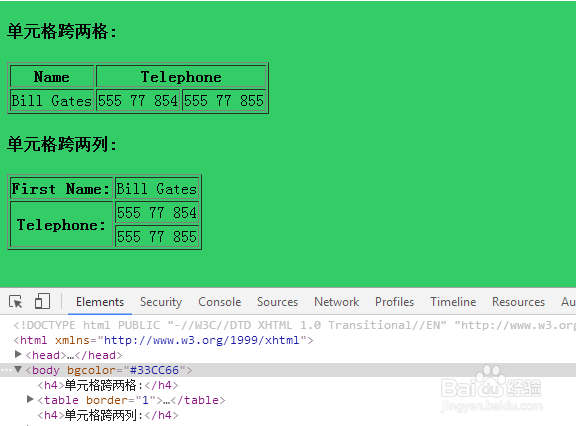Click the First Name: header cell
Image resolution: width=576 pixels, height=426 pixels.
point(61,188)
